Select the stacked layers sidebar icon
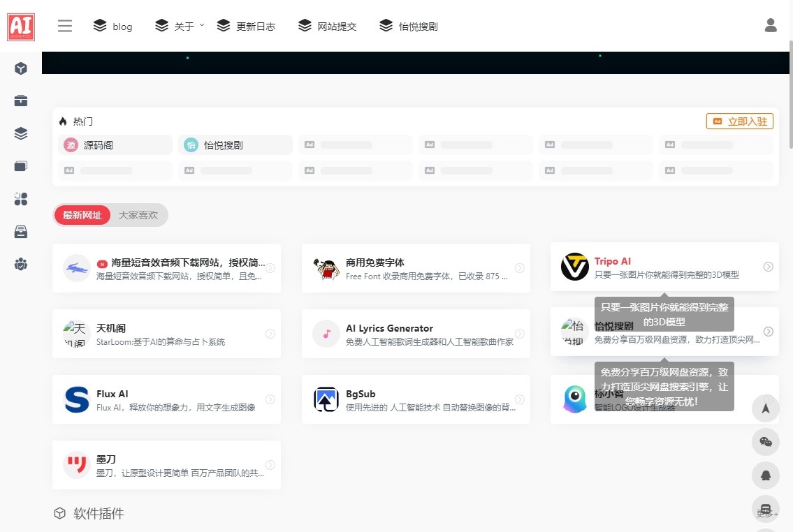 click(x=21, y=133)
